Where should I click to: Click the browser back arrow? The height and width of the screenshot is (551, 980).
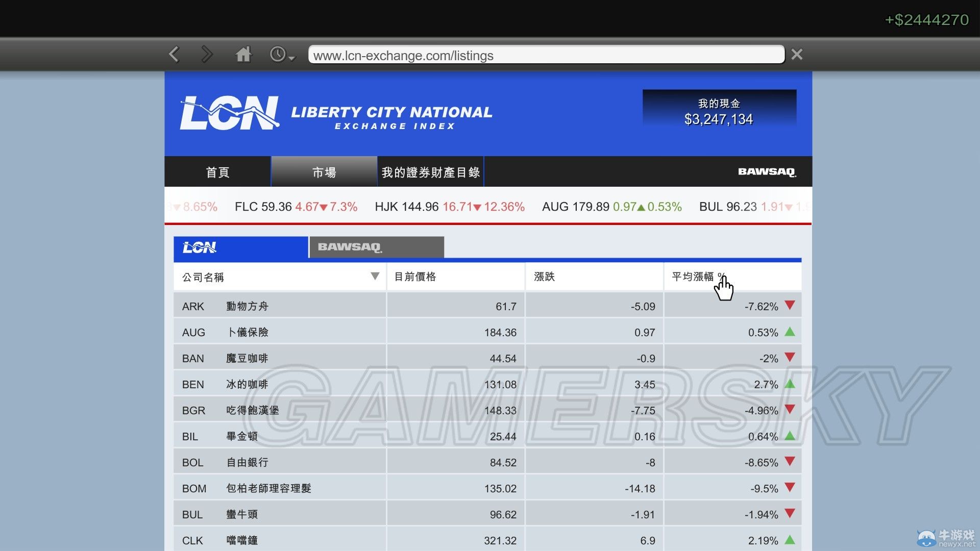(x=174, y=54)
